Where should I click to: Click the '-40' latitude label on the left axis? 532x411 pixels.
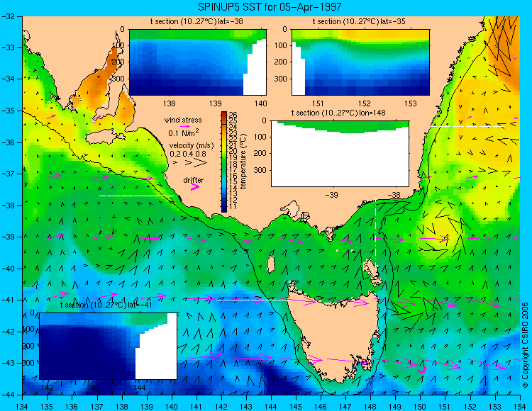point(7,269)
